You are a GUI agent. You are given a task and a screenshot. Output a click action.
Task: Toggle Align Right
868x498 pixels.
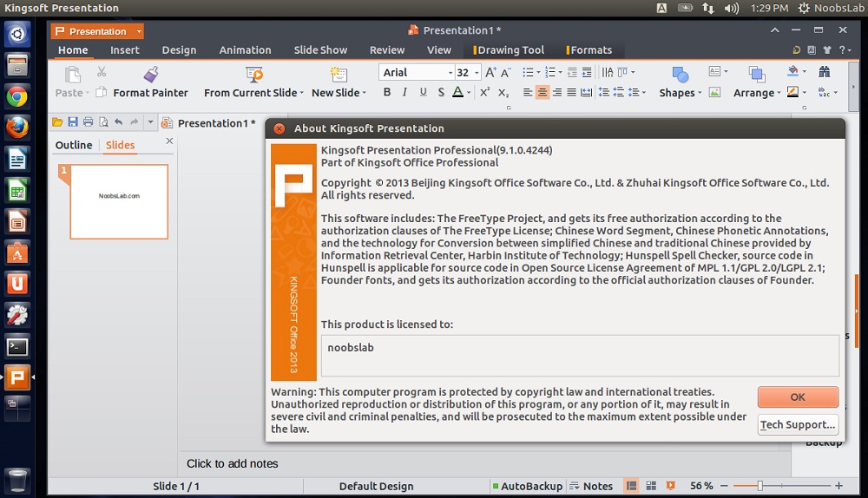tap(557, 93)
